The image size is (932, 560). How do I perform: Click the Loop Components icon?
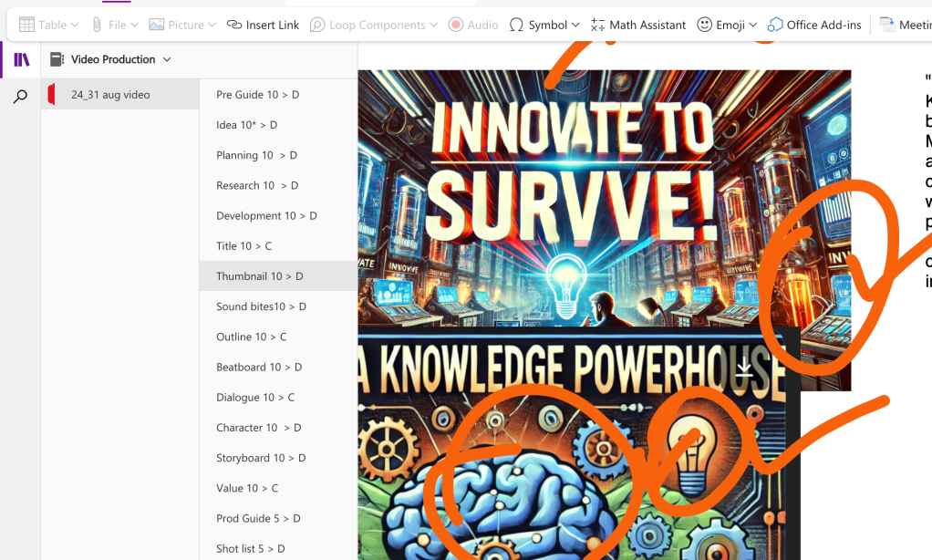click(317, 25)
